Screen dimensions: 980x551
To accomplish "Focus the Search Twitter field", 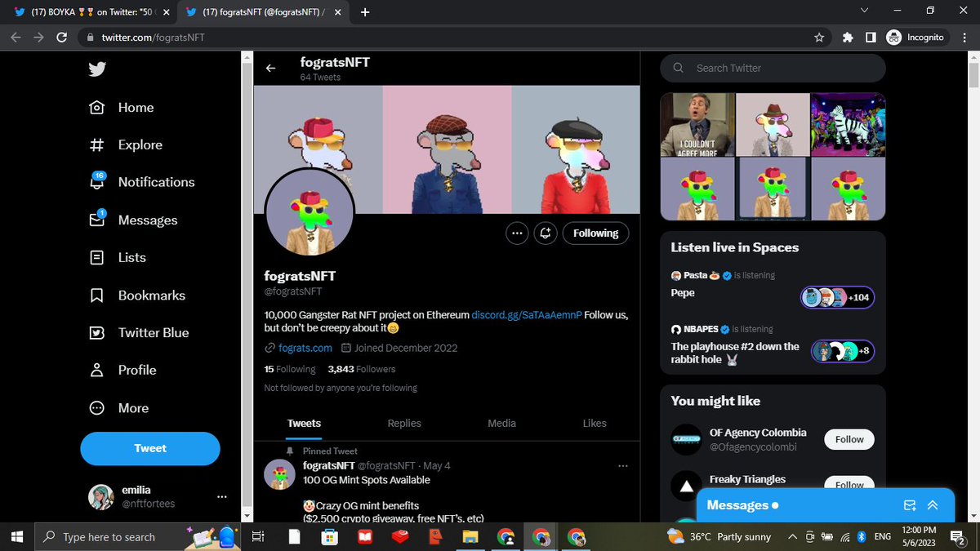I will click(773, 68).
